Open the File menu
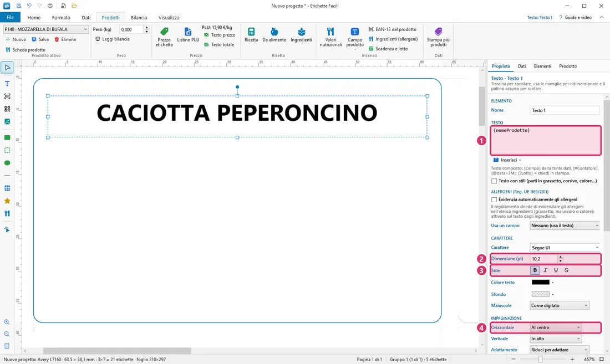This screenshot has height=364, width=610. (10, 17)
